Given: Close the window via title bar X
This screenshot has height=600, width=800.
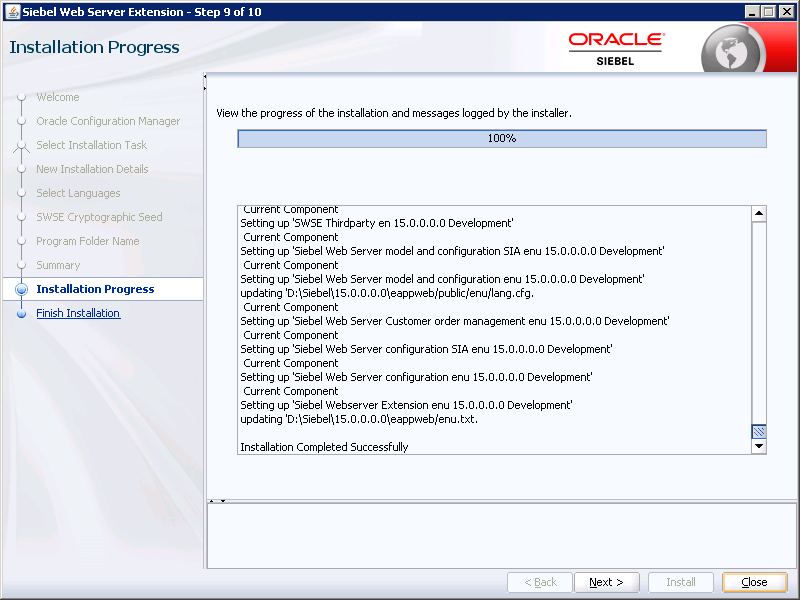Looking at the screenshot, I should [x=786, y=12].
